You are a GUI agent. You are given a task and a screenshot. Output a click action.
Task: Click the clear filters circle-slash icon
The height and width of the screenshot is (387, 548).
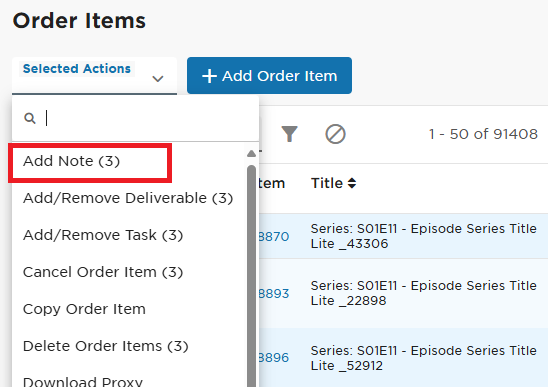click(x=335, y=134)
